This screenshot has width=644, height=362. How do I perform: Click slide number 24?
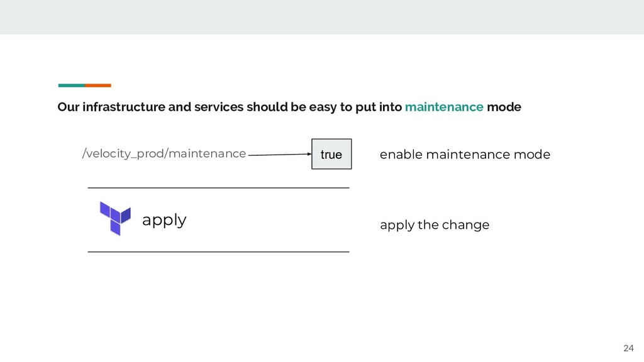[628, 348]
